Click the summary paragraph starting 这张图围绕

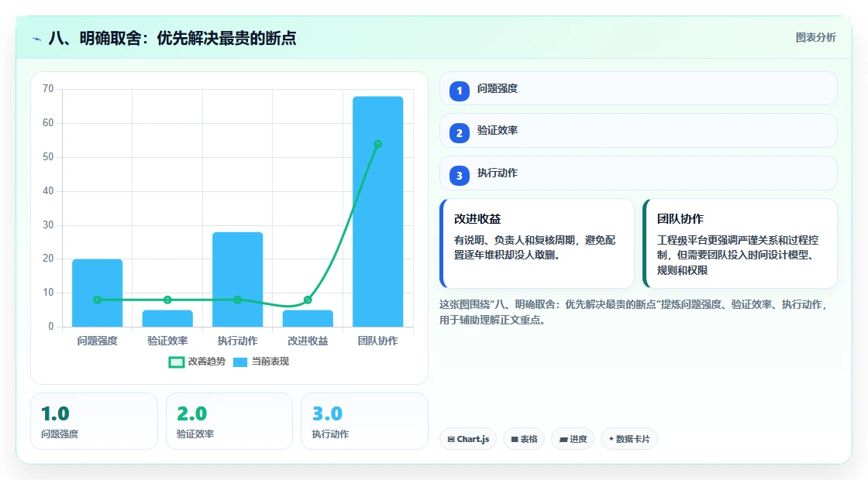coord(634,313)
